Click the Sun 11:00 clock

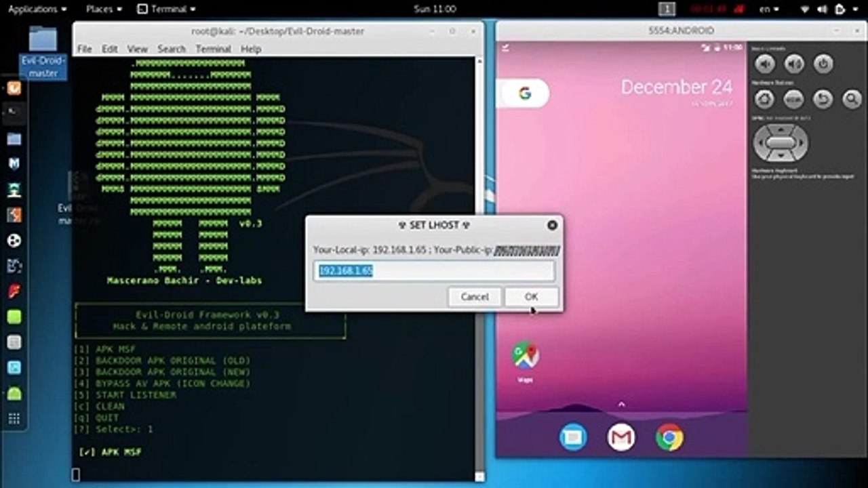(x=435, y=9)
